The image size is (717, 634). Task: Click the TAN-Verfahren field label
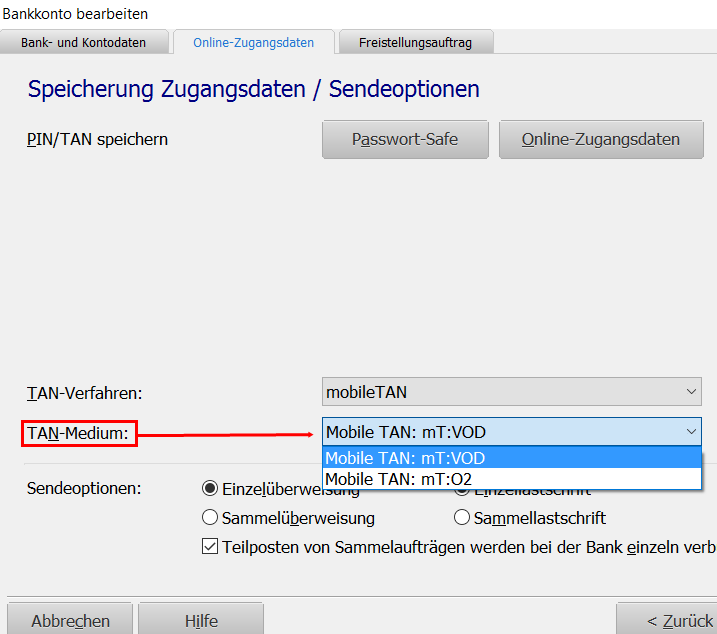[x=84, y=393]
